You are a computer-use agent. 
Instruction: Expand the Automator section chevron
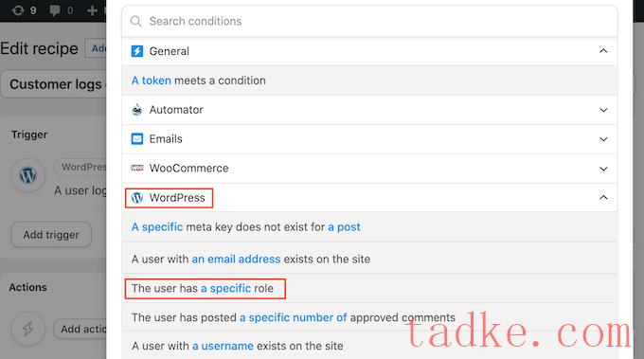[603, 110]
